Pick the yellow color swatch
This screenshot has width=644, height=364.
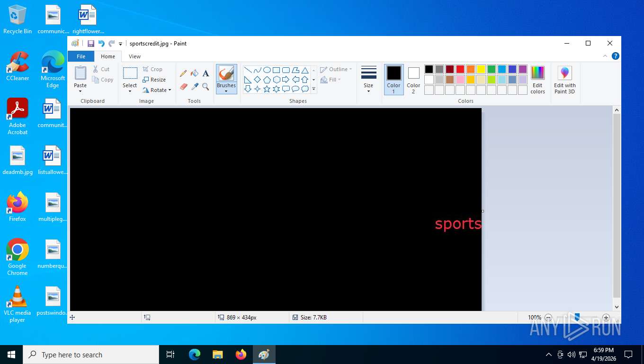tap(481, 69)
